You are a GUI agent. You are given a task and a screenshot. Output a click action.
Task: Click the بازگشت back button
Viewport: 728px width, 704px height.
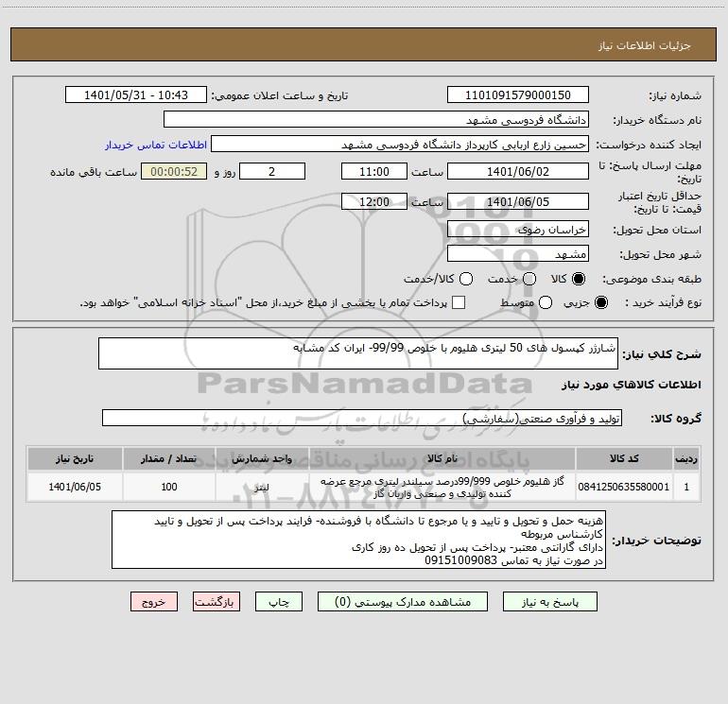click(x=217, y=602)
